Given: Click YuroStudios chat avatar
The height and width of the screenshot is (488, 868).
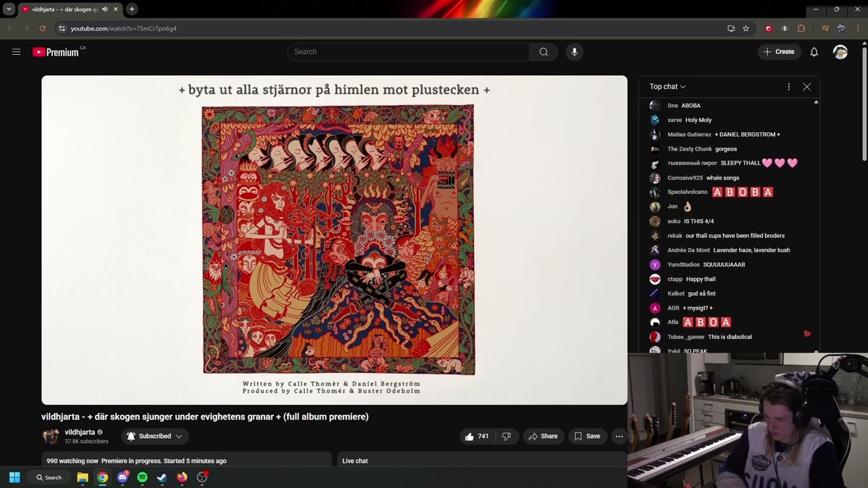Looking at the screenshot, I should click(654, 264).
